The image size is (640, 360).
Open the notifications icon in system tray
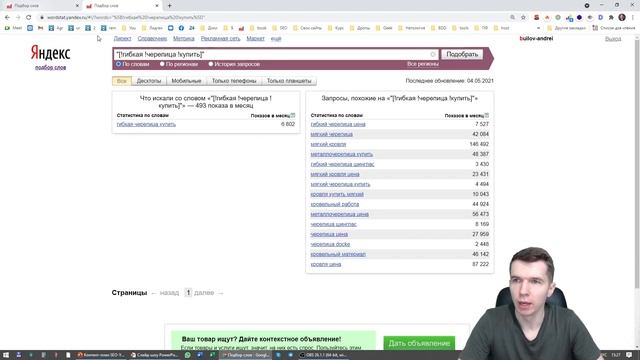pos(629,355)
